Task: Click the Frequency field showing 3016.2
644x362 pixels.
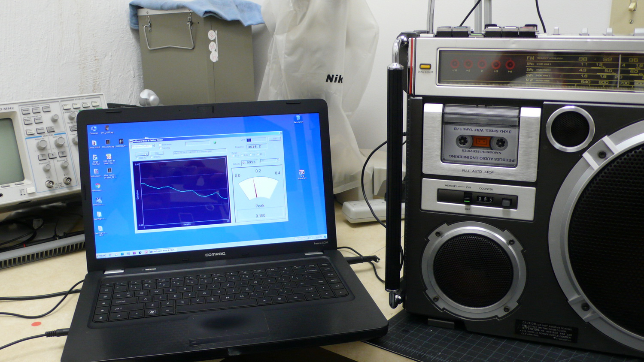Action: (x=256, y=147)
